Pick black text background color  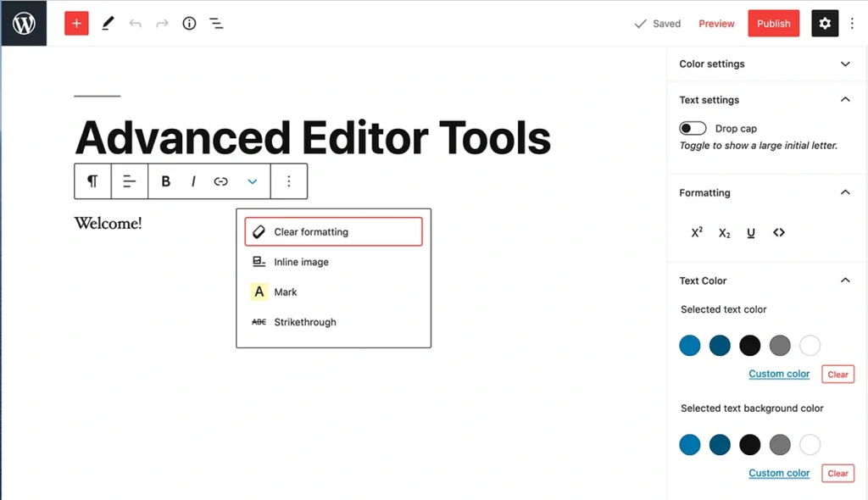[x=749, y=445]
